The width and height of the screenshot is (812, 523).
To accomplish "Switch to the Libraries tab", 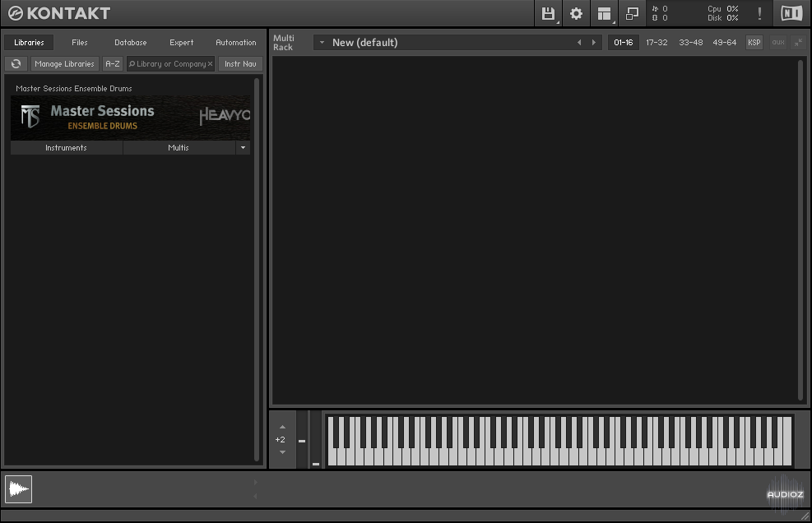I will point(29,43).
